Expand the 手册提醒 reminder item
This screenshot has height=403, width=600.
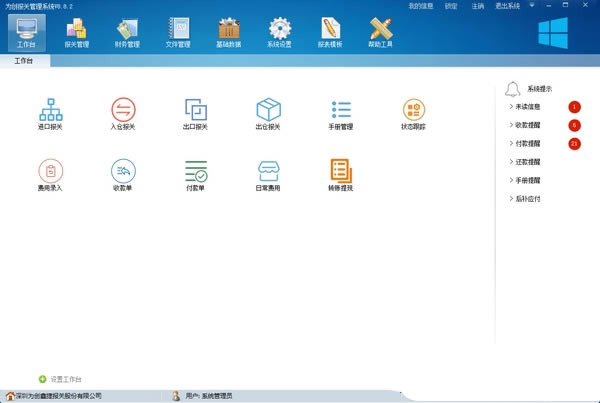[x=530, y=180]
